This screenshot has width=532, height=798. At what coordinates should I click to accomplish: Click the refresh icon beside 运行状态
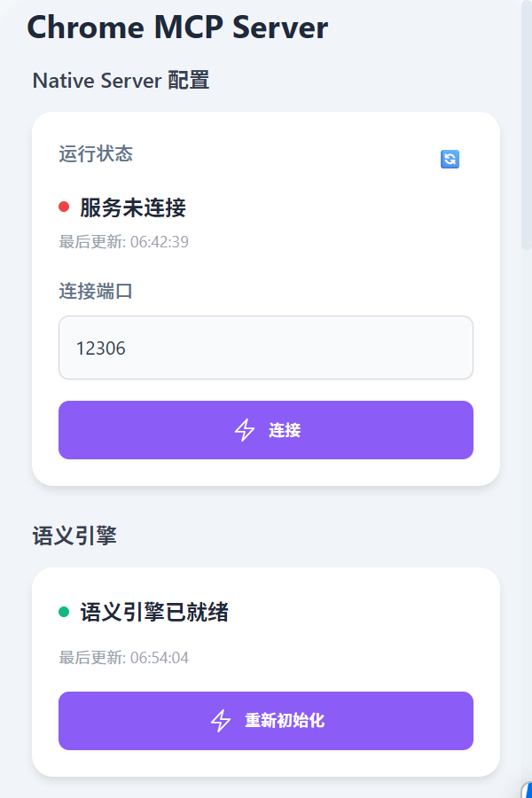tap(450, 160)
